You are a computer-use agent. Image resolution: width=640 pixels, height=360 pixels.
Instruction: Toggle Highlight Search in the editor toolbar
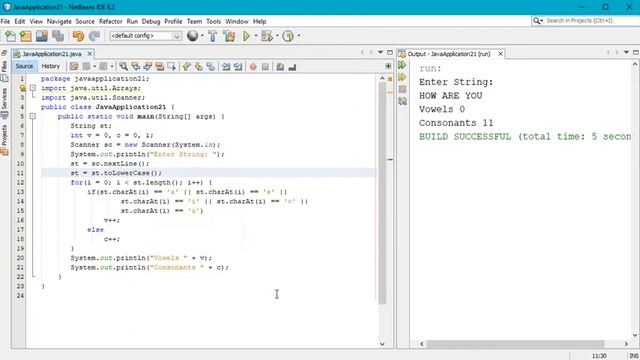[160, 67]
